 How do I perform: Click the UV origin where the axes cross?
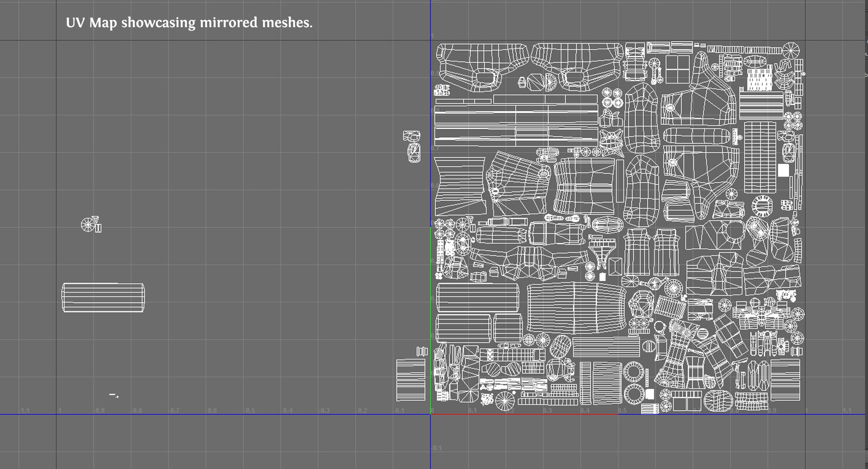click(430, 414)
